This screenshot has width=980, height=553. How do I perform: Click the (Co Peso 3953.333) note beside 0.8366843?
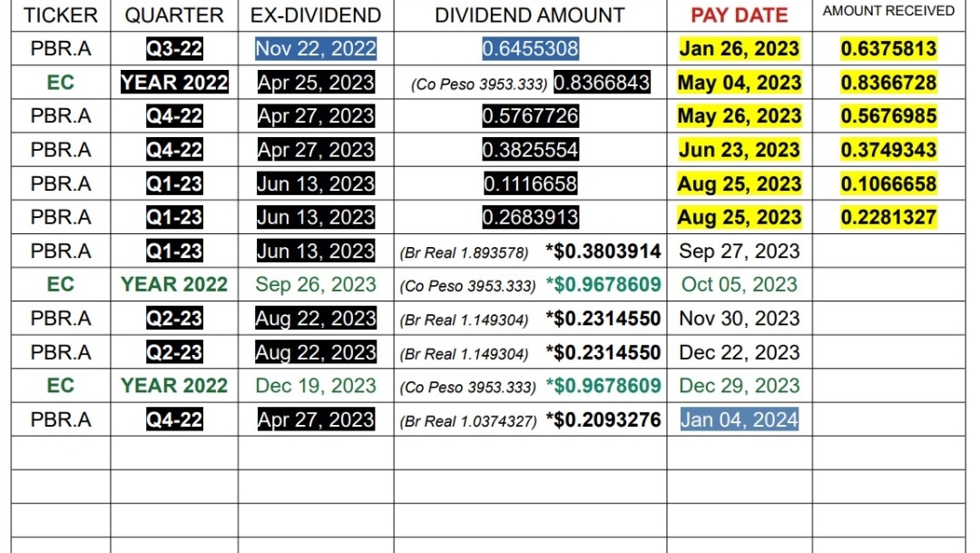(x=479, y=84)
